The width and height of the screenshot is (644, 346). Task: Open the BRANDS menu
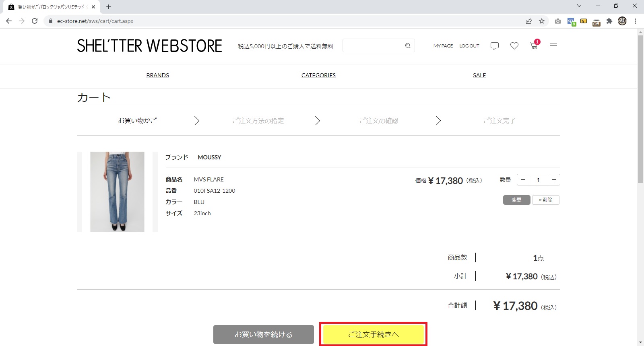(157, 75)
